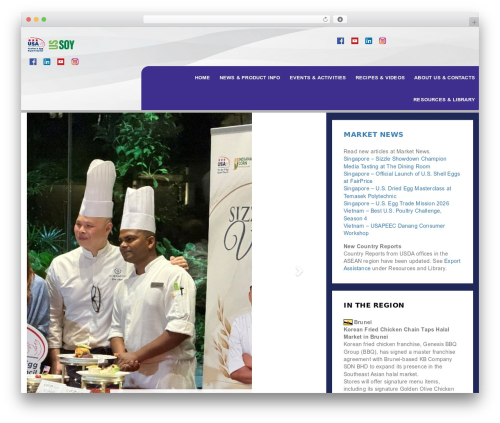
Task: Open YouTube icon below the logos
Action: click(61, 62)
